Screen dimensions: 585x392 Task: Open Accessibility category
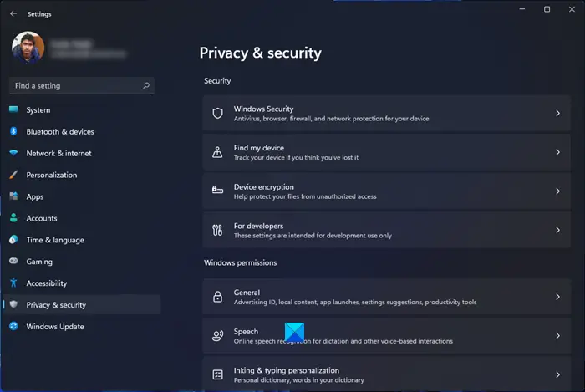(81, 283)
